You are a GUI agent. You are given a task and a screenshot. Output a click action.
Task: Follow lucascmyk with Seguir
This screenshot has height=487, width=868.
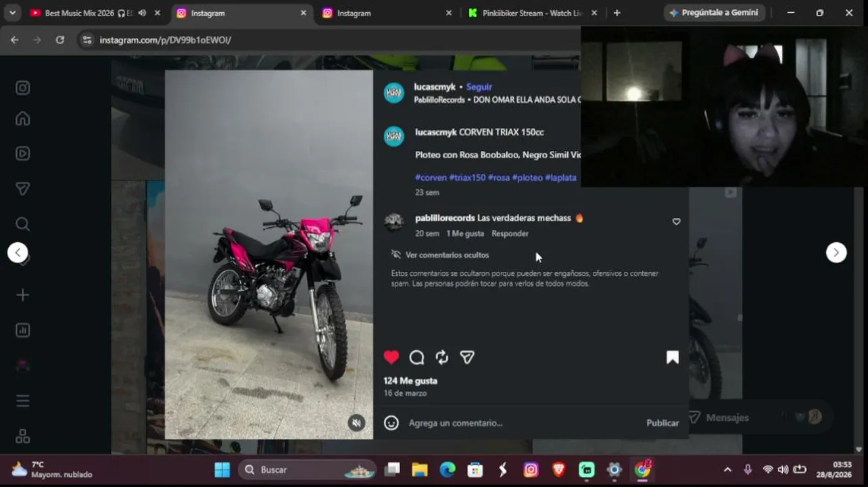pos(479,87)
